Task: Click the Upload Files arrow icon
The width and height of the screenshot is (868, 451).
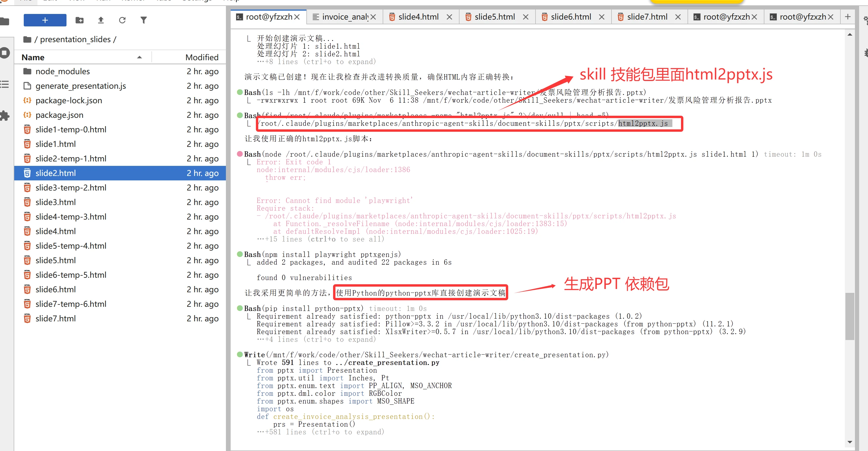Action: coord(101,20)
